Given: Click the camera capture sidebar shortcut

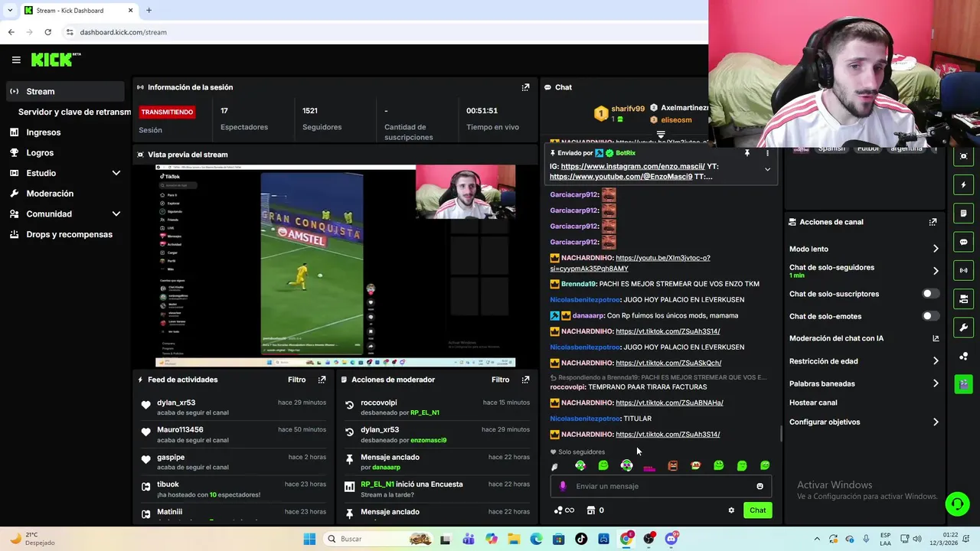Looking at the screenshot, I should tap(963, 156).
